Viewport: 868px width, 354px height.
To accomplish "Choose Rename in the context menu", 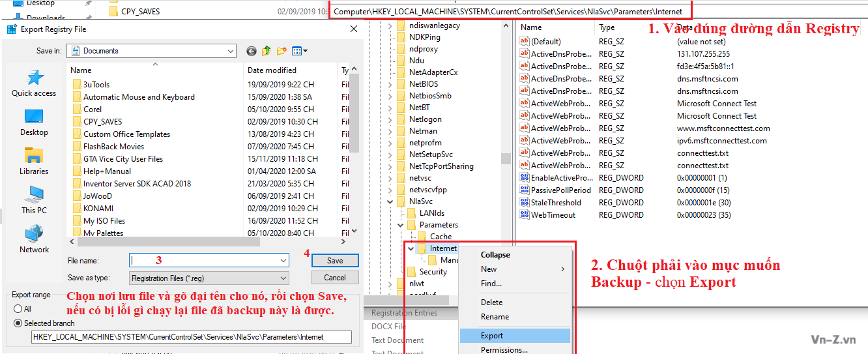I will pos(515,317).
